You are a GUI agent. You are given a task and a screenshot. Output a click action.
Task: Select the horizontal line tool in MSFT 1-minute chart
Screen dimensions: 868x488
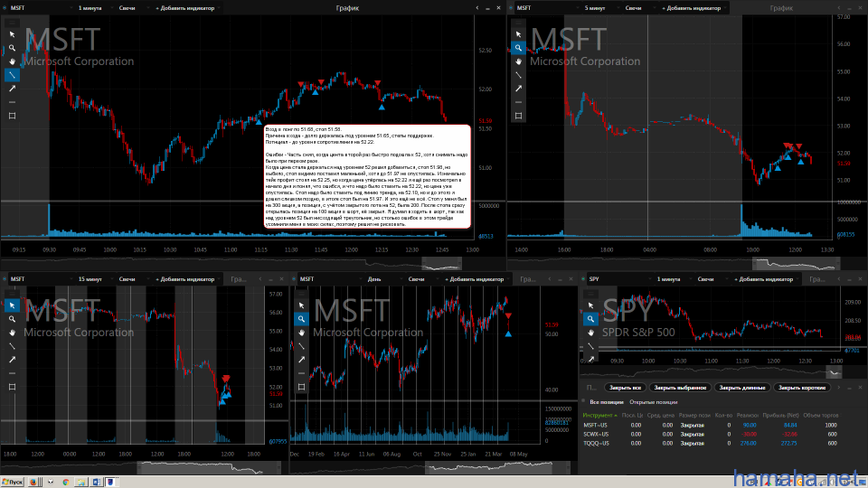click(12, 102)
